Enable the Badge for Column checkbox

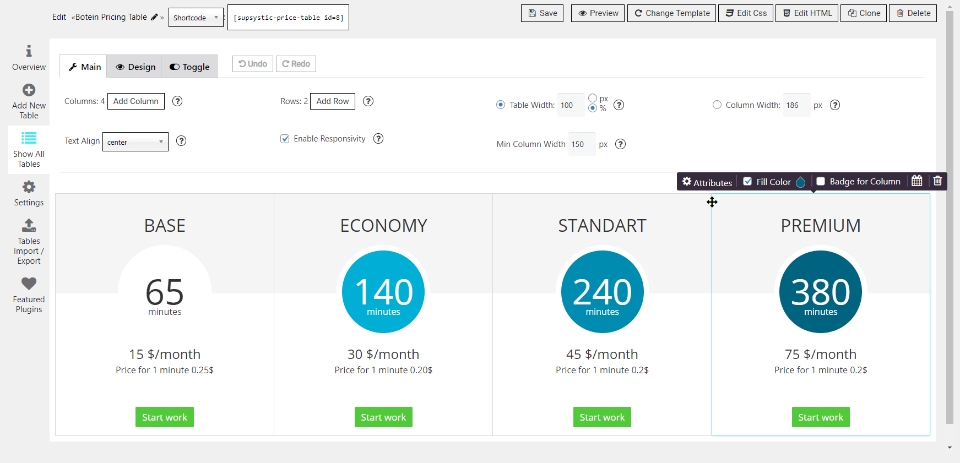coord(821,182)
